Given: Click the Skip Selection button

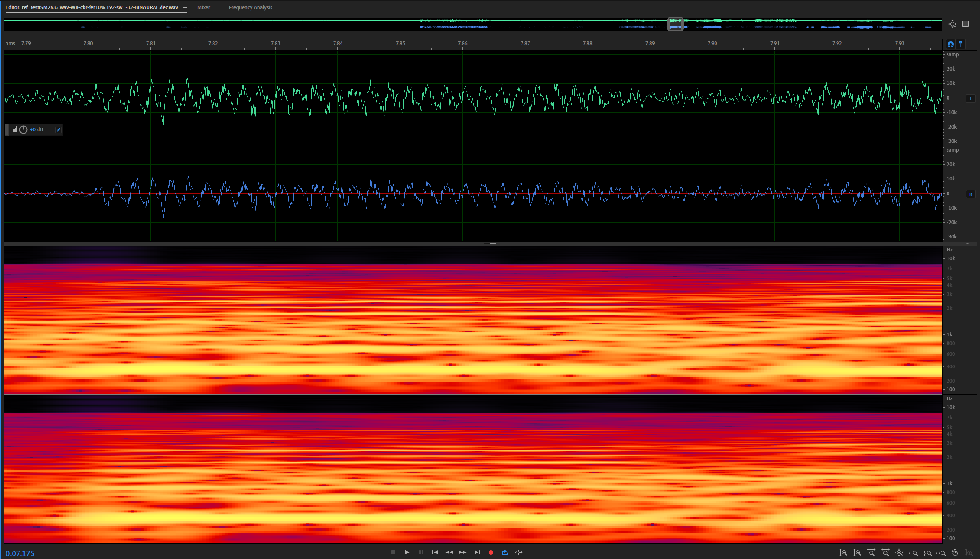Looking at the screenshot, I should (x=519, y=552).
